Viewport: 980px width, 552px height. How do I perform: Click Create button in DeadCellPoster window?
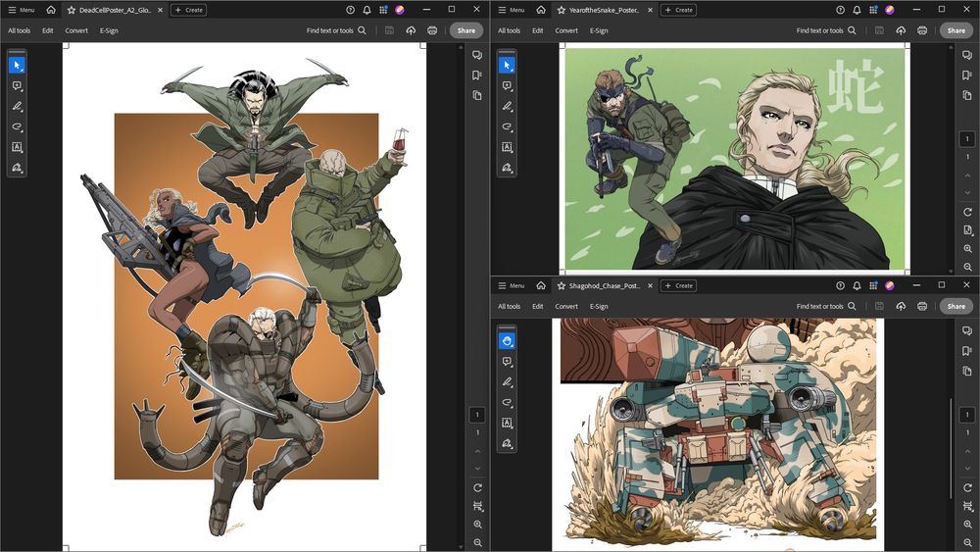tap(189, 10)
